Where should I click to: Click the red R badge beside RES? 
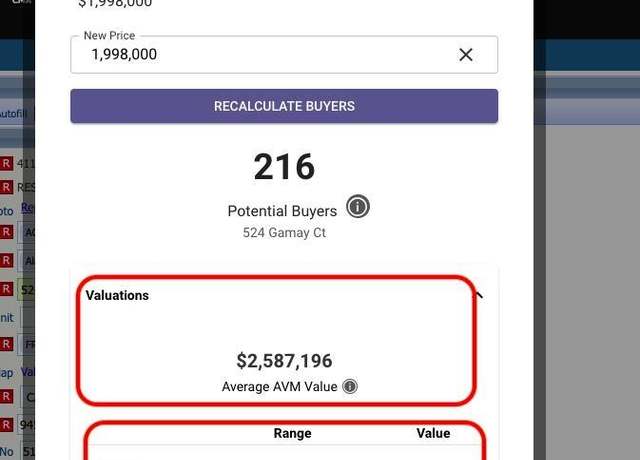6,187
